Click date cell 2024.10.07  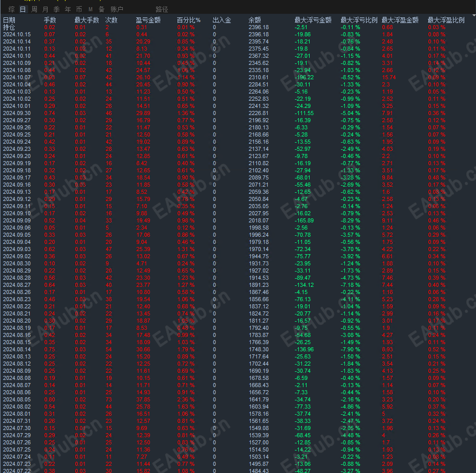tap(17, 77)
